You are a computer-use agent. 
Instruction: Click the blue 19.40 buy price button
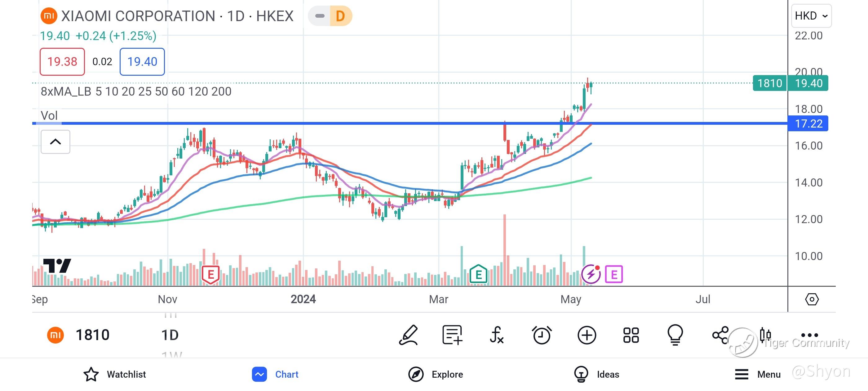pos(142,62)
